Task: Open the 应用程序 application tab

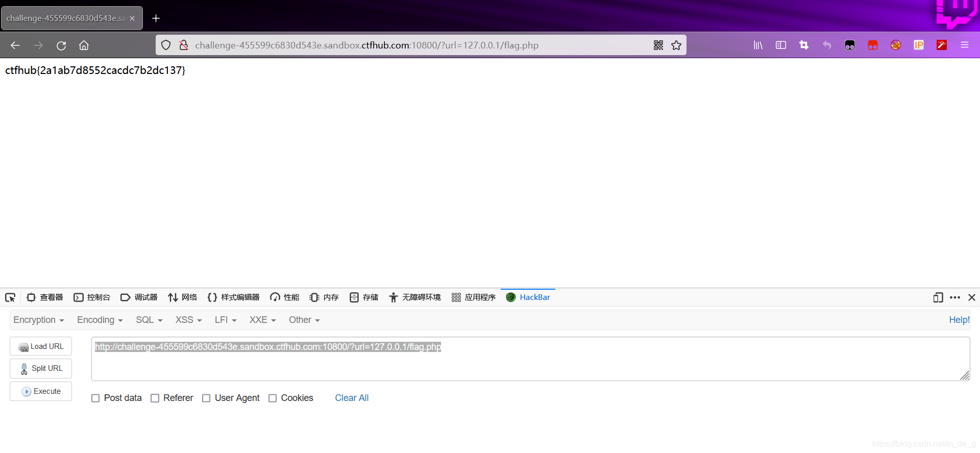Action: (x=474, y=297)
